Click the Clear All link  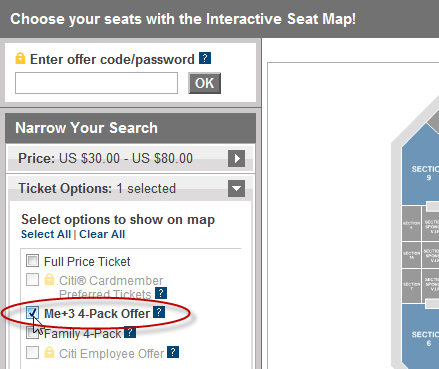(x=102, y=234)
